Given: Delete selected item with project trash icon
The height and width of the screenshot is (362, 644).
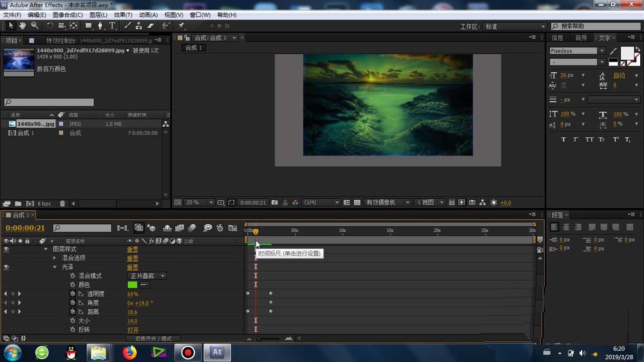Looking at the screenshot, I should point(62,204).
